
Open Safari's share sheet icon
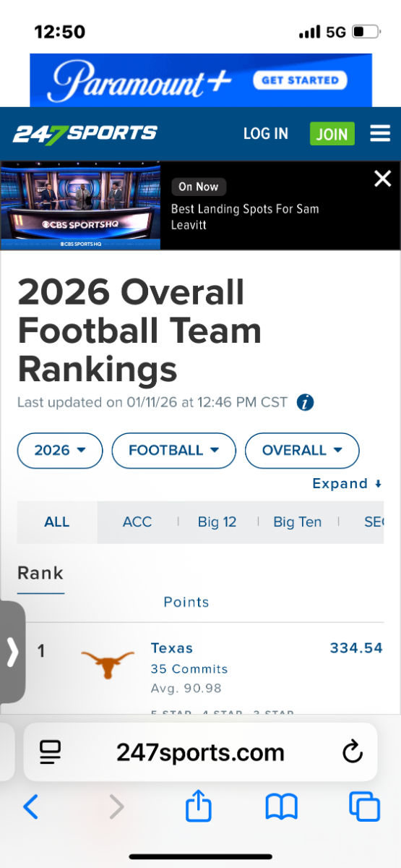point(199,806)
